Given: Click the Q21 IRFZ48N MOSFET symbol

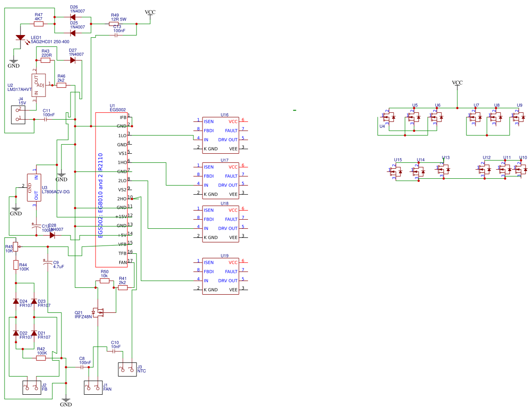Looking at the screenshot, I should point(98,312).
